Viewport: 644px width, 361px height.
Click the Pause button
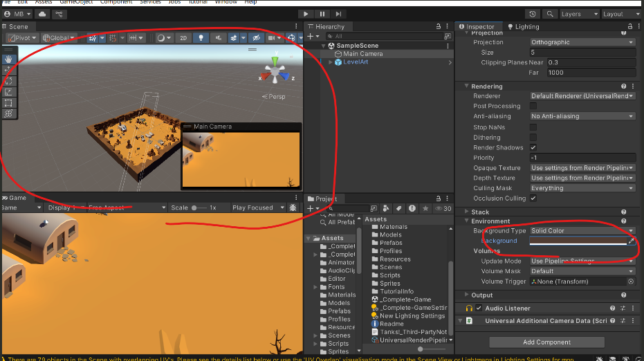tap(322, 14)
